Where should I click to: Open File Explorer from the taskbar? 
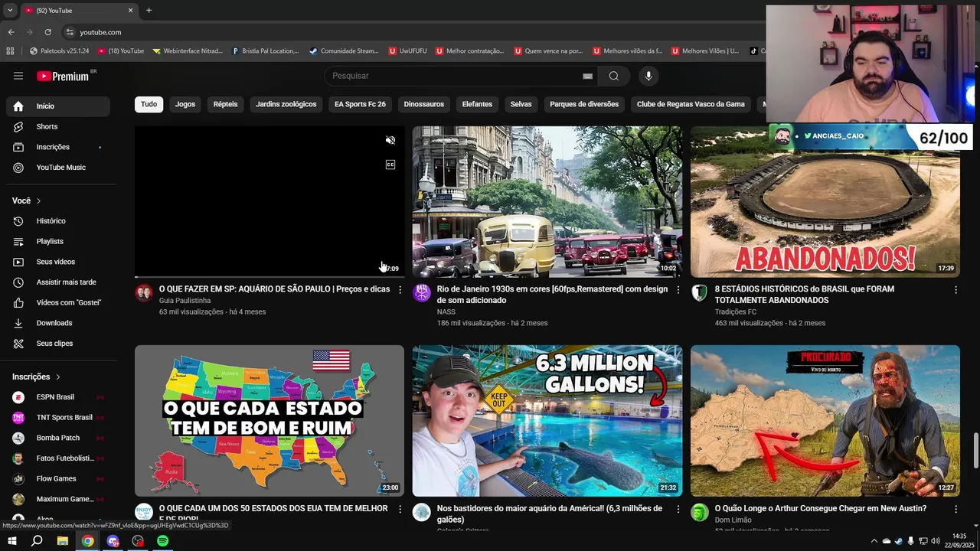tap(63, 541)
